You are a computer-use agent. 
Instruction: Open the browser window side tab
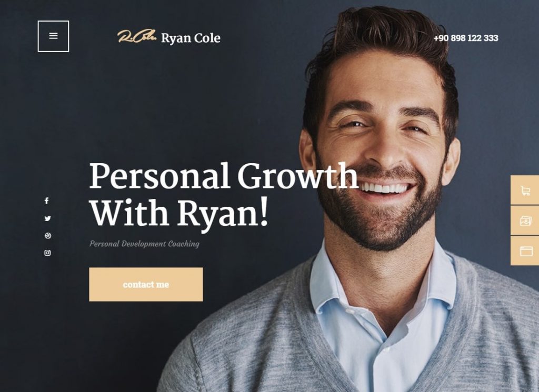[525, 251]
